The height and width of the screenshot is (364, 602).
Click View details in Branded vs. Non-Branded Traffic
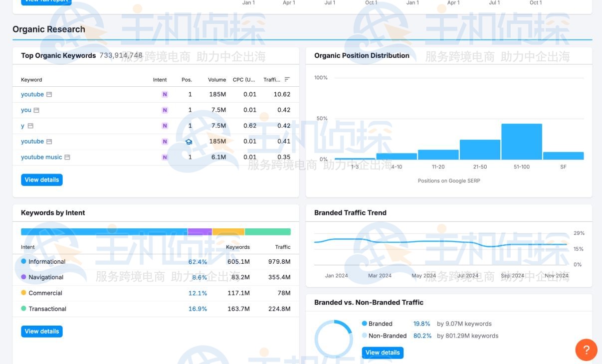pos(382,352)
